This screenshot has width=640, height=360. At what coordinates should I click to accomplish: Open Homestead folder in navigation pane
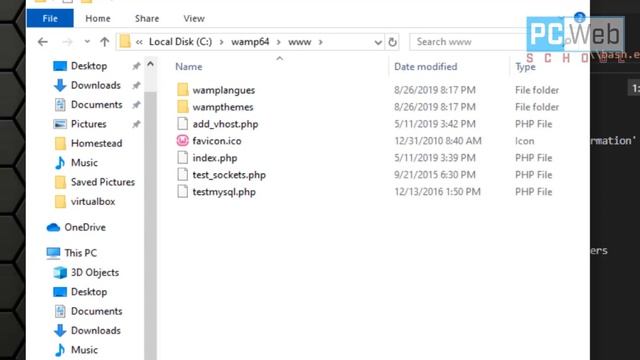point(97,143)
